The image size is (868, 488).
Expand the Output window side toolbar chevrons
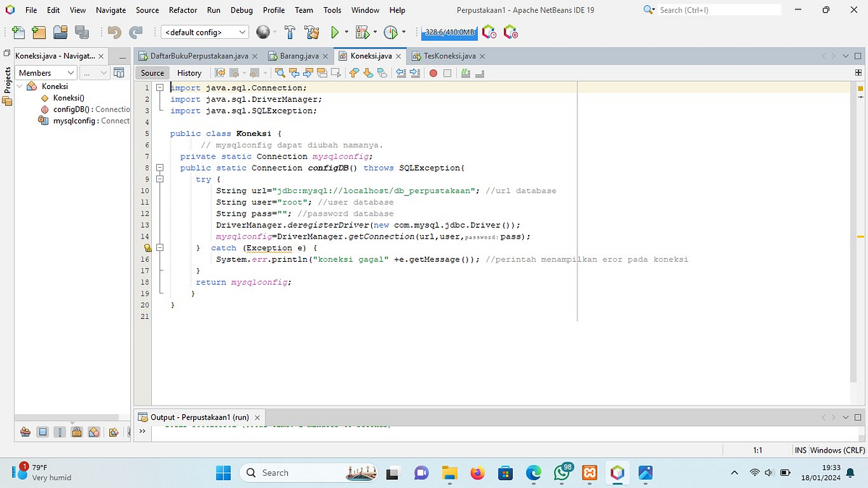pos(142,432)
